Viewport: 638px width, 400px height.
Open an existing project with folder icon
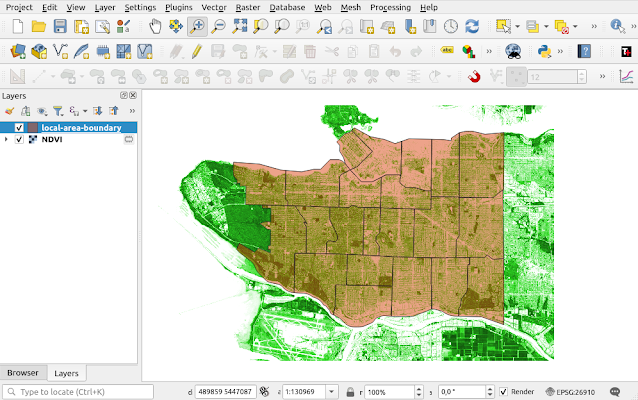point(39,26)
